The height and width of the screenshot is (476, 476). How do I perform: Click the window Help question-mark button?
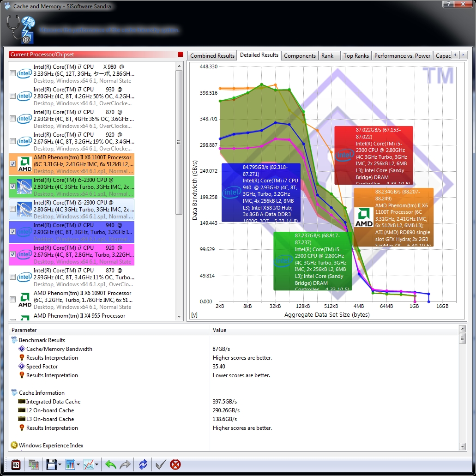[x=448, y=4]
